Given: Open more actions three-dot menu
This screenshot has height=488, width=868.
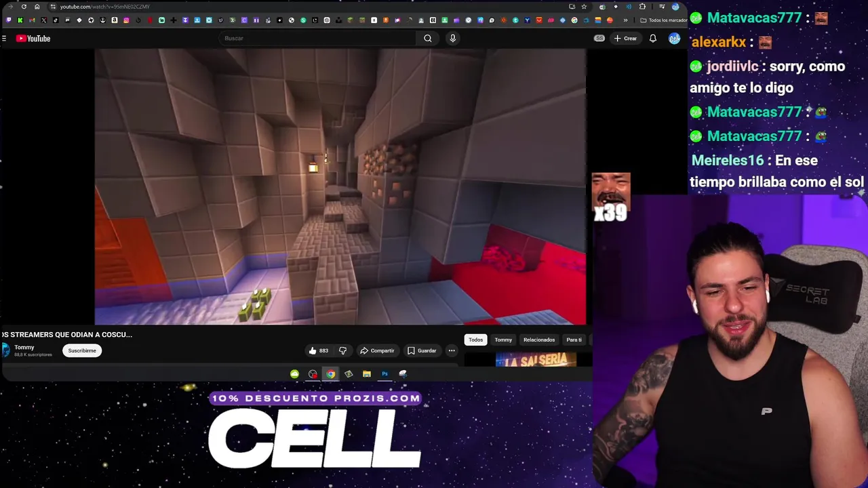Looking at the screenshot, I should [452, 350].
